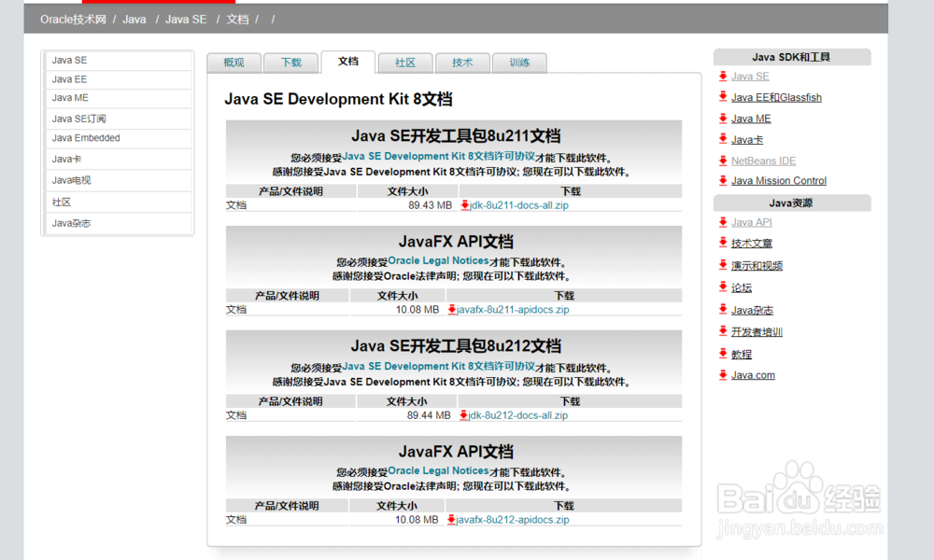Open Java EE和Glassfish link in right panel
The width and height of the screenshot is (934, 560).
point(776,98)
